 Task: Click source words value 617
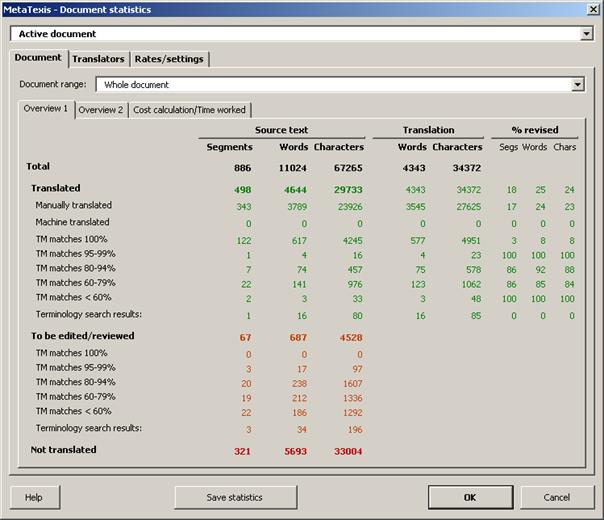coord(299,241)
